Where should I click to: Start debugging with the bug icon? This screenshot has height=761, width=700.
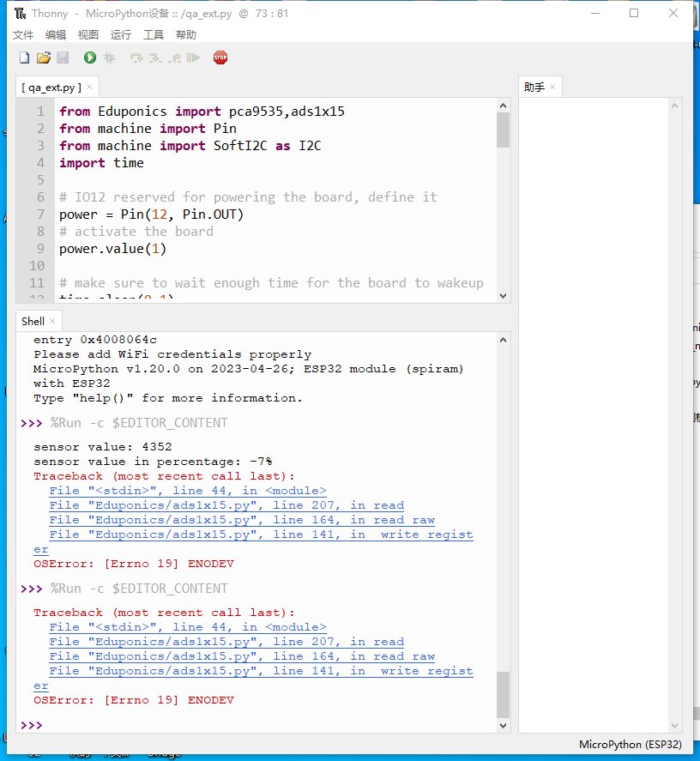coord(109,57)
